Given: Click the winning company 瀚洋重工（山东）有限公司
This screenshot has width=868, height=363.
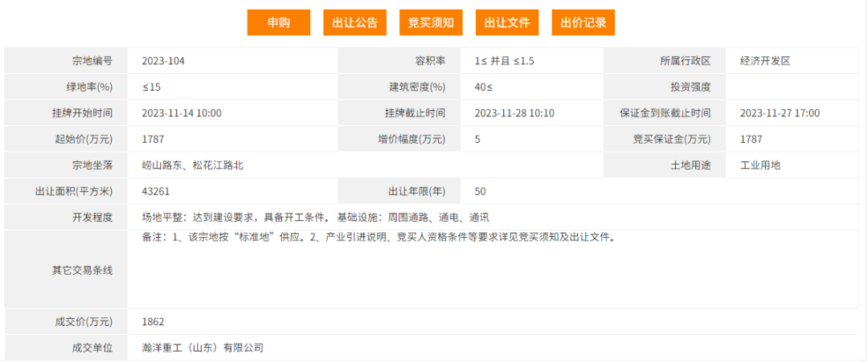Looking at the screenshot, I should coord(203,348).
